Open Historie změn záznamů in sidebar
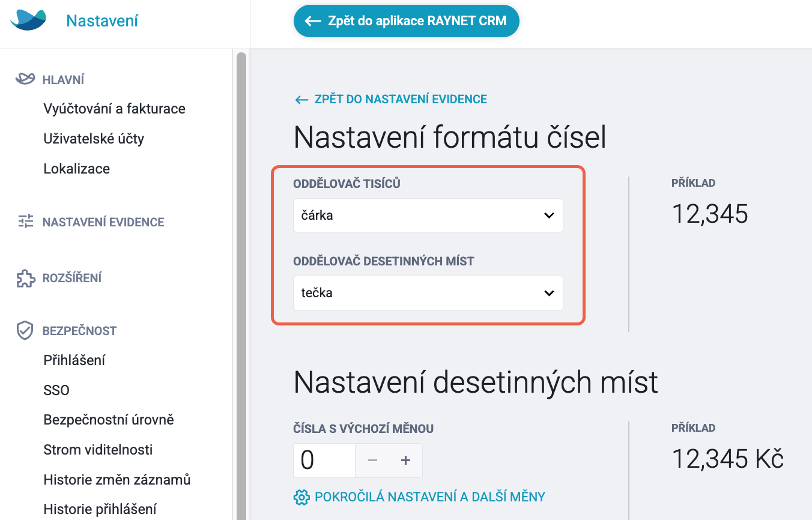The width and height of the screenshot is (812, 520). coord(117,480)
